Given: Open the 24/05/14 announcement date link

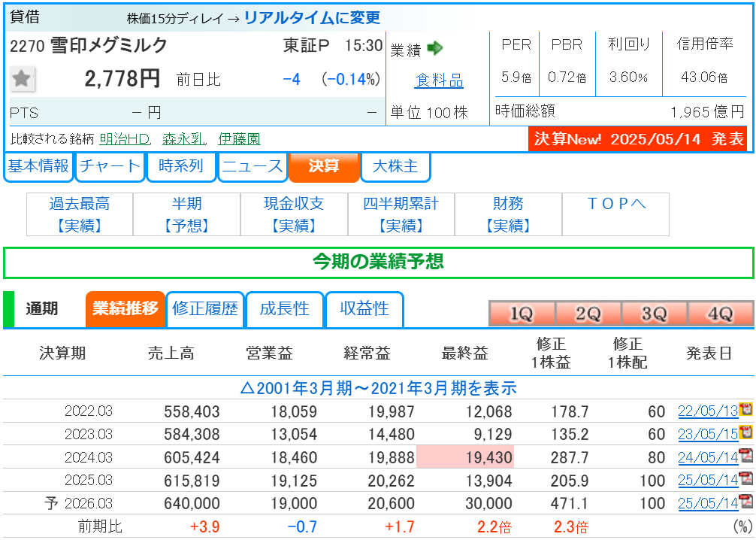Looking at the screenshot, I should point(708,457).
